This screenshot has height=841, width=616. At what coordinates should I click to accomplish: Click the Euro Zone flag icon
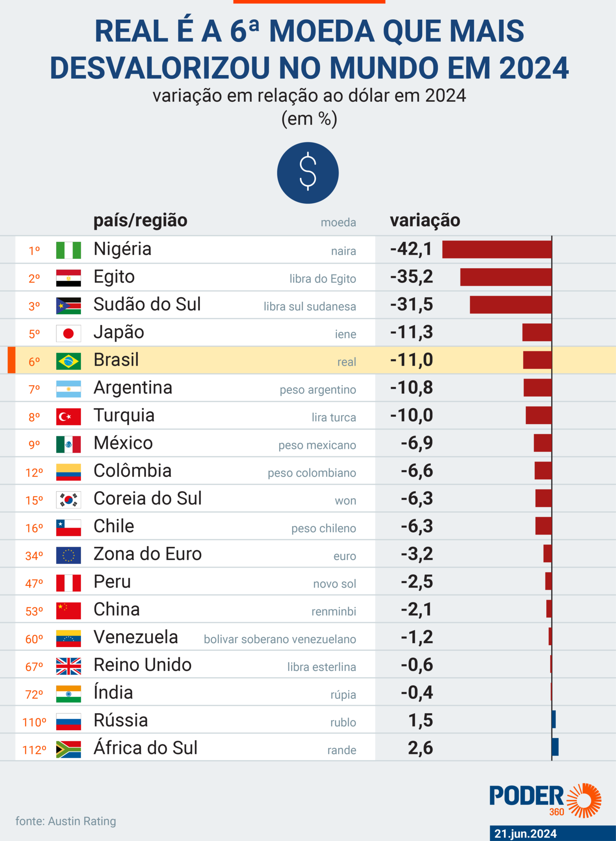[69, 555]
